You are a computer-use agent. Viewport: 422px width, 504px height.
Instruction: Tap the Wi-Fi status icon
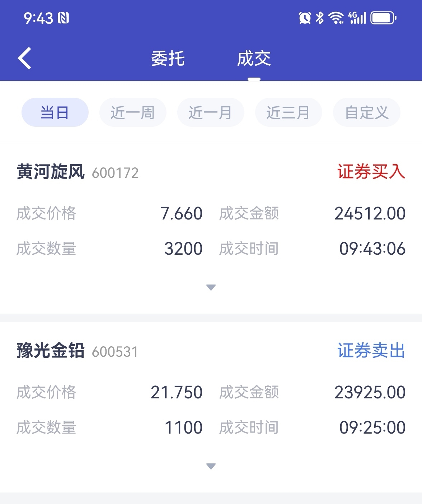point(336,18)
